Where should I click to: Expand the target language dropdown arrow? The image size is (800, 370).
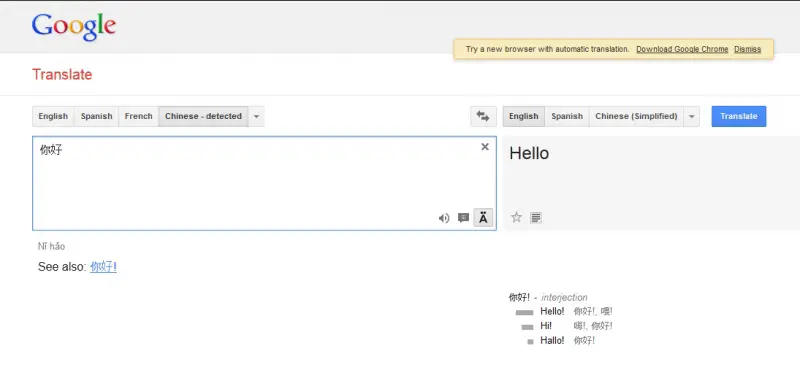tap(691, 116)
